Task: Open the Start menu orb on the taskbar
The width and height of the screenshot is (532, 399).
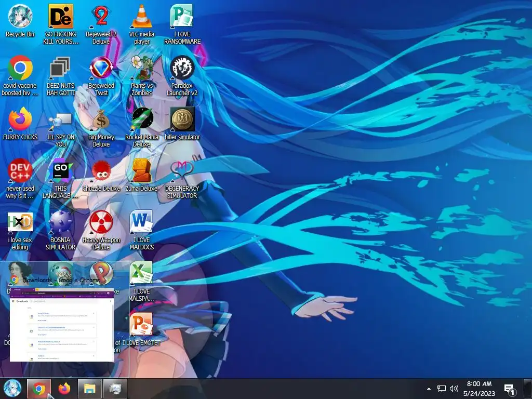Action: (12, 389)
